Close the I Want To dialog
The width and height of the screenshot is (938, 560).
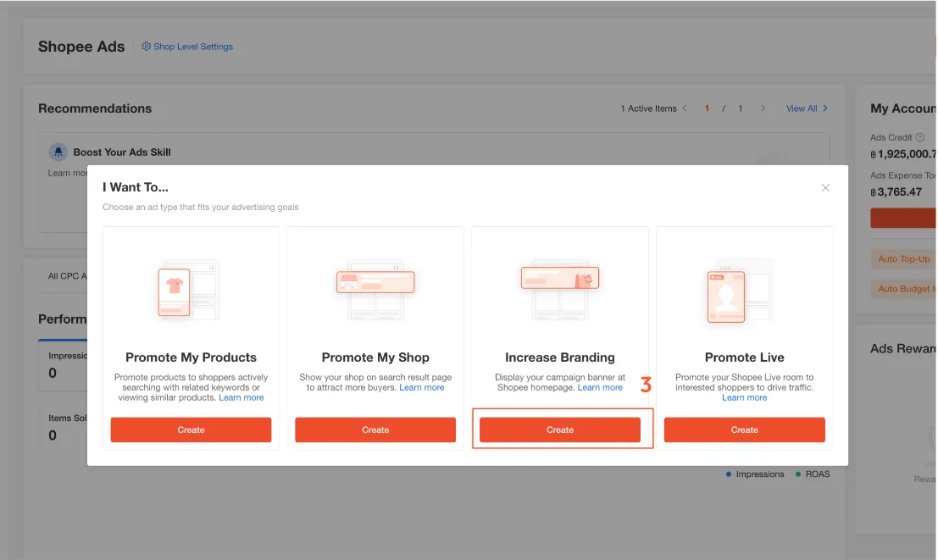(825, 188)
